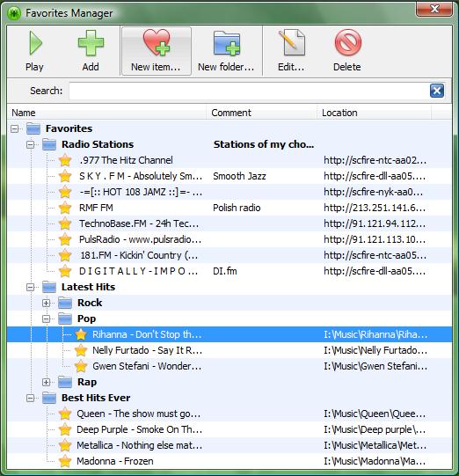459x476 pixels.
Task: Collapse the Favorites root folder
Action: (x=14, y=128)
